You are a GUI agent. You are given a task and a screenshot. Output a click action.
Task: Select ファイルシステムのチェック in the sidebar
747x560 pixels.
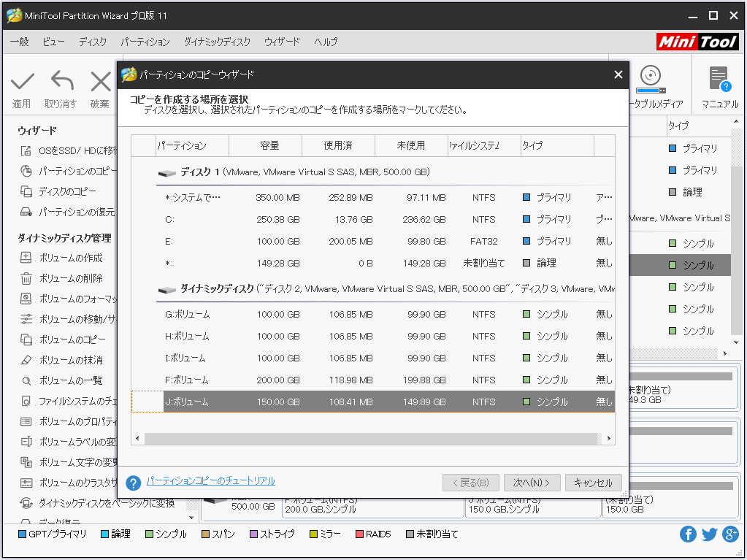[x=69, y=402]
